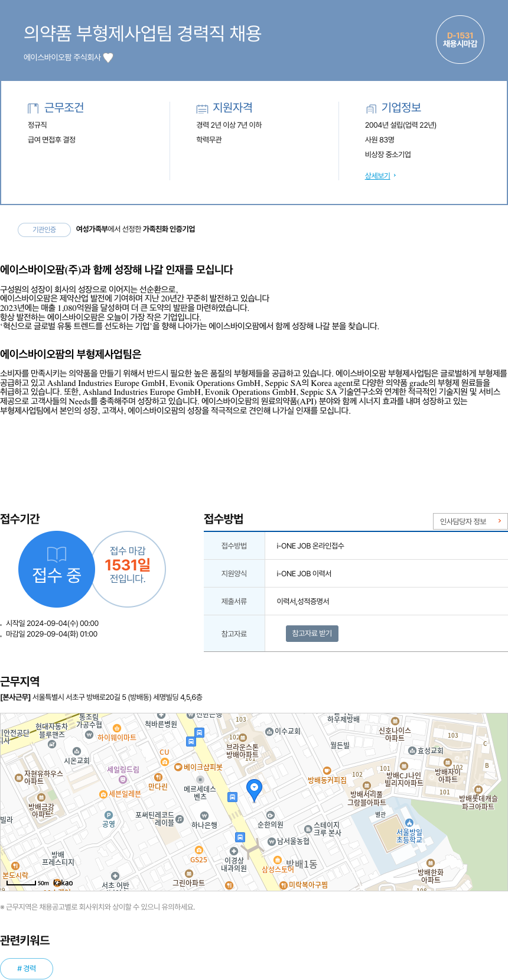This screenshot has width=508, height=980.
Task: Click the i-ONE JOB 온라인접수 text
Action: 310,546
